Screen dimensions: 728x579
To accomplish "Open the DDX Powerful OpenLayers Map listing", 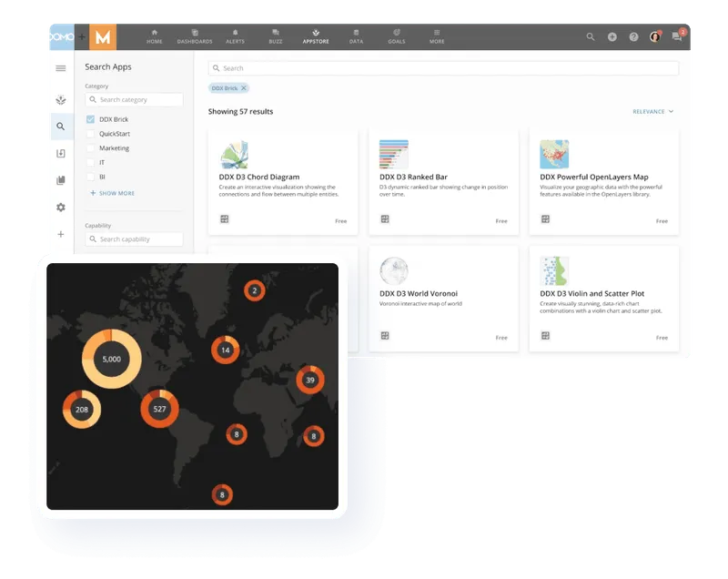I will (603, 178).
